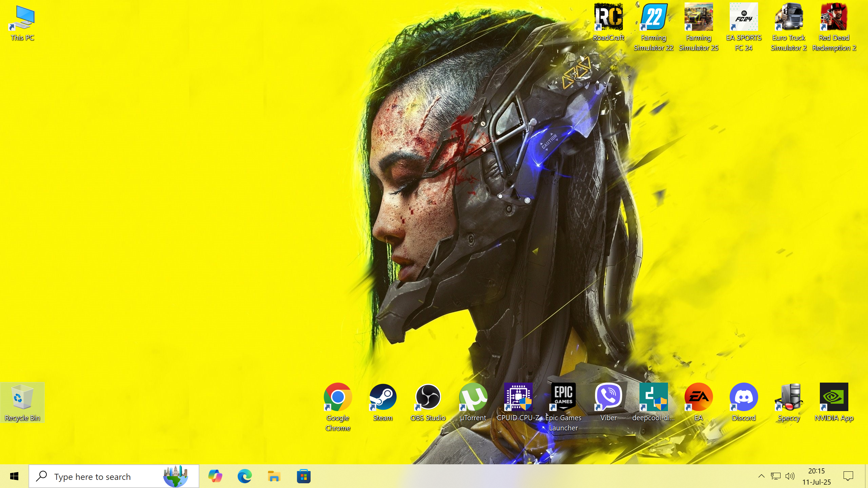Viewport: 868px width, 488px height.
Task: Select the EA app shortcut
Action: click(x=698, y=402)
